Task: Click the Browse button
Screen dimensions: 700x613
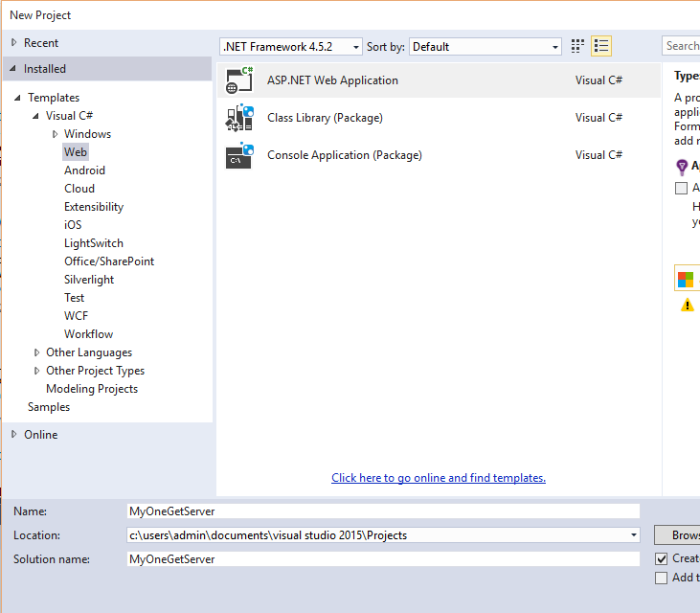Action: 677,534
